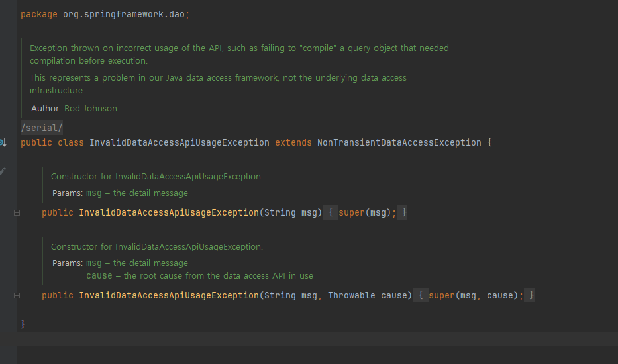
Task: Click class name after "public class" keyword
Action: coord(180,142)
